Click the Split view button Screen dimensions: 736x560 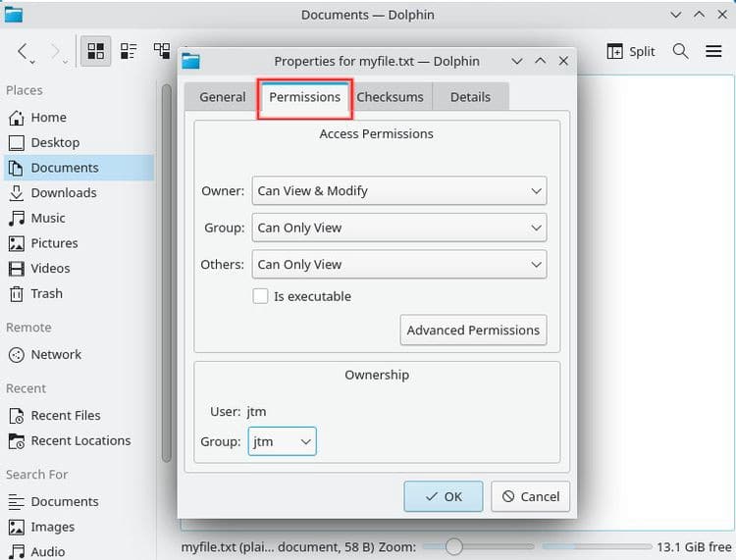coord(630,51)
